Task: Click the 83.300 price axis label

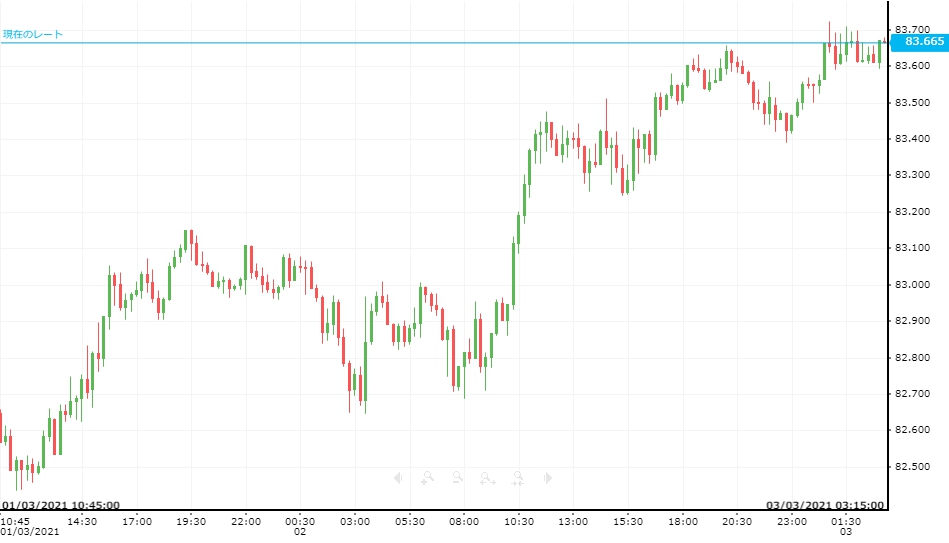Action: pos(912,175)
